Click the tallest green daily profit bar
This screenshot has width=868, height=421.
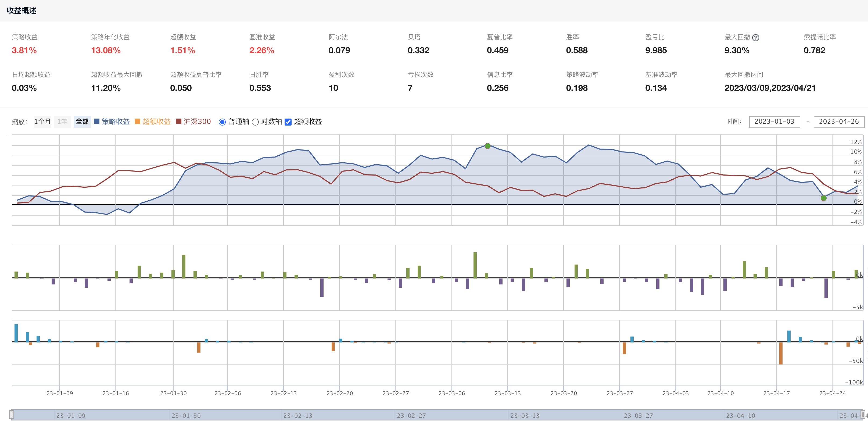coord(475,265)
